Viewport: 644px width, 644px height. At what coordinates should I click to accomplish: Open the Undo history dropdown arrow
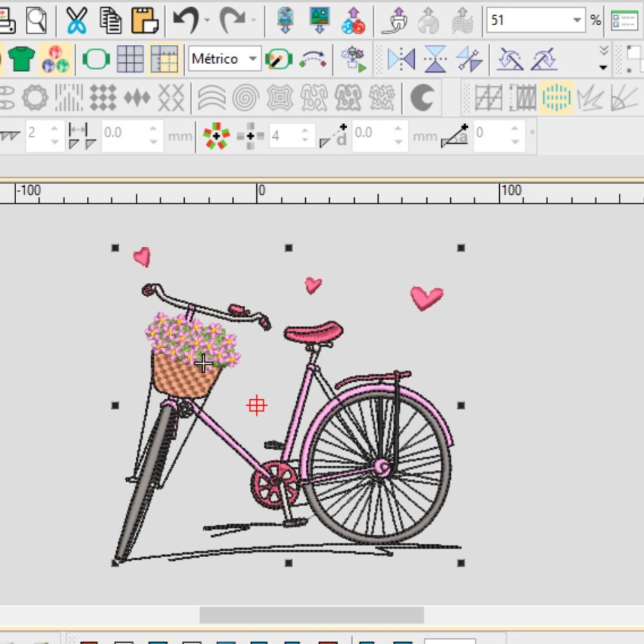pos(207,20)
